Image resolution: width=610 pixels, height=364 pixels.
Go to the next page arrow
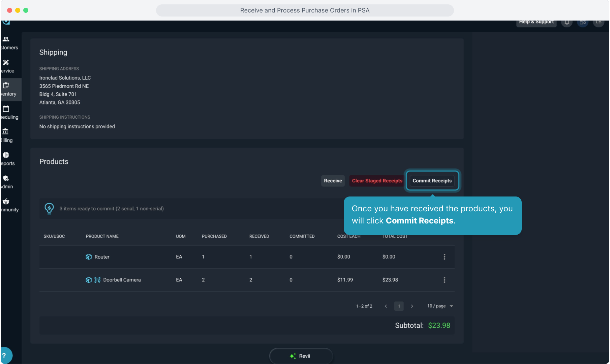pyautogui.click(x=412, y=306)
